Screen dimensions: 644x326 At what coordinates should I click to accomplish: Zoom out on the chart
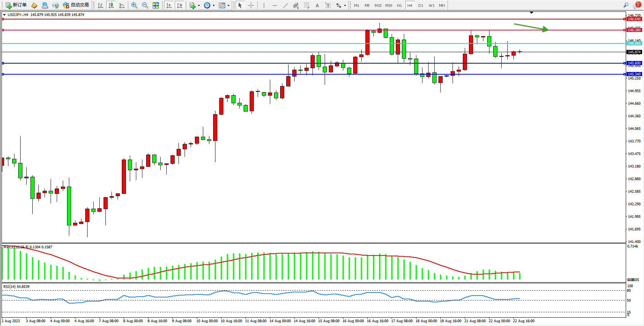[145, 5]
